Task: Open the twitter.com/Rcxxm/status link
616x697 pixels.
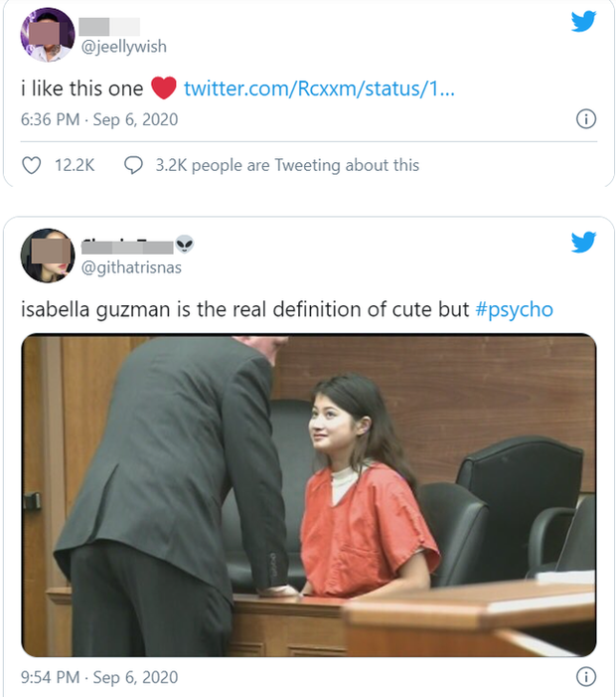Action: tap(320, 88)
